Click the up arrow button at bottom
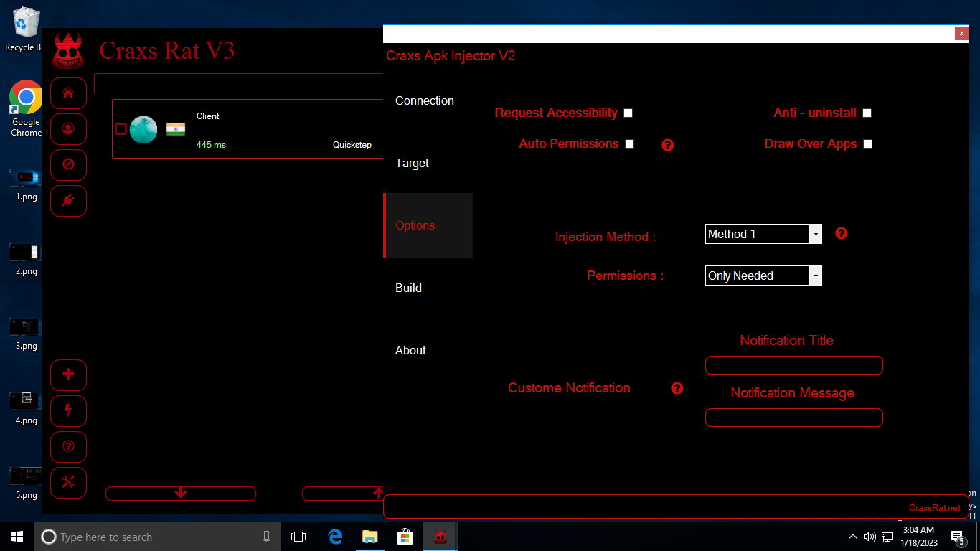 pyautogui.click(x=343, y=494)
